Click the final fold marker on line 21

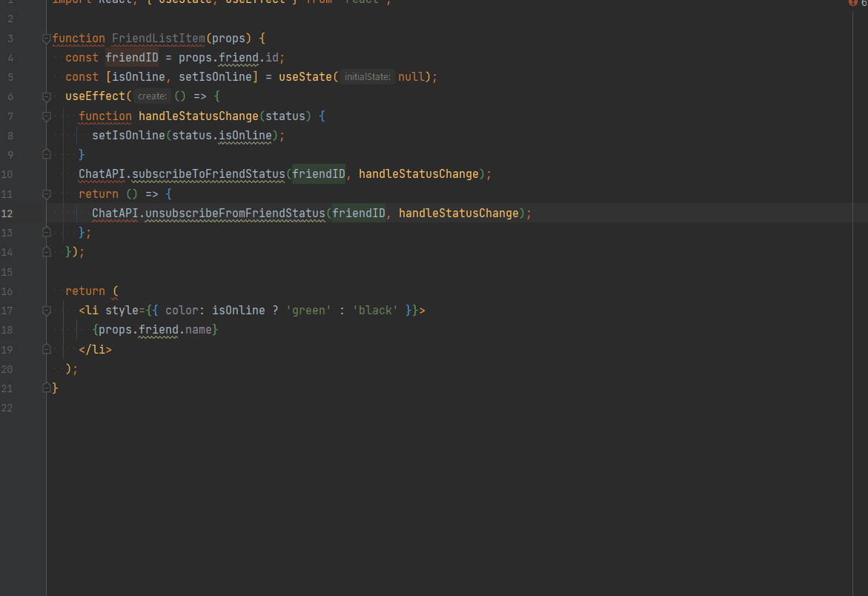tap(47, 388)
